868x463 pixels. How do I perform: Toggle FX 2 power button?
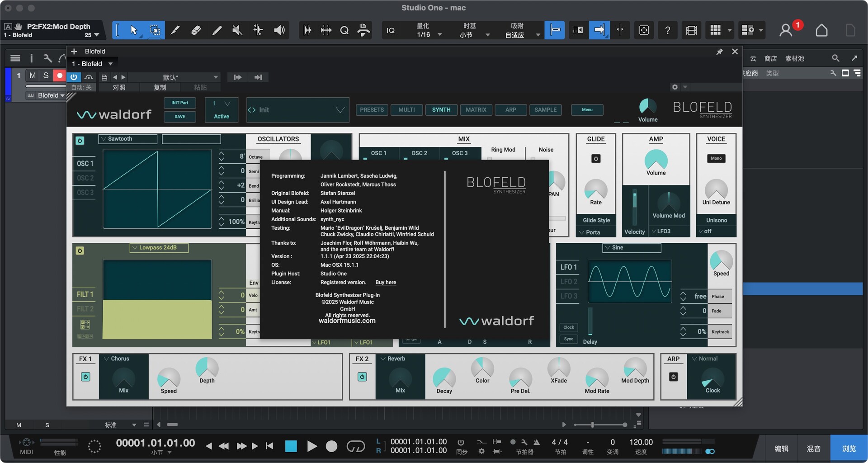[x=362, y=377]
